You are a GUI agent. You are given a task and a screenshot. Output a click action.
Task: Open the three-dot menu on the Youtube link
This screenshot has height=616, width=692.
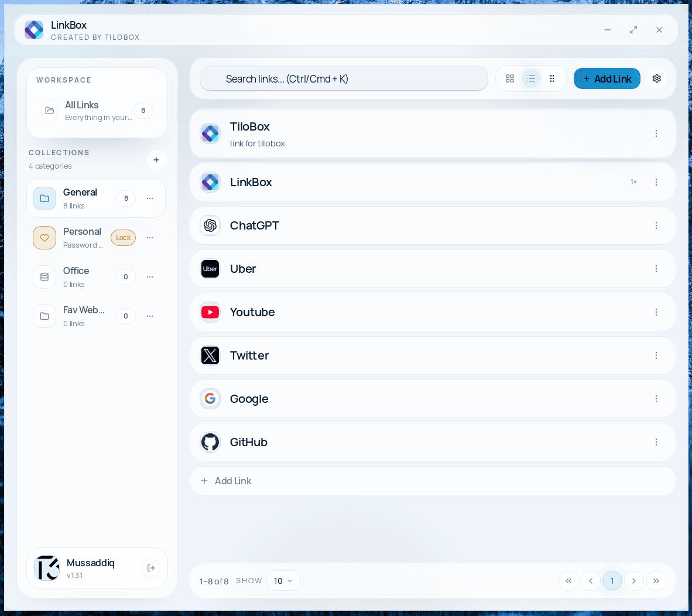pos(656,312)
